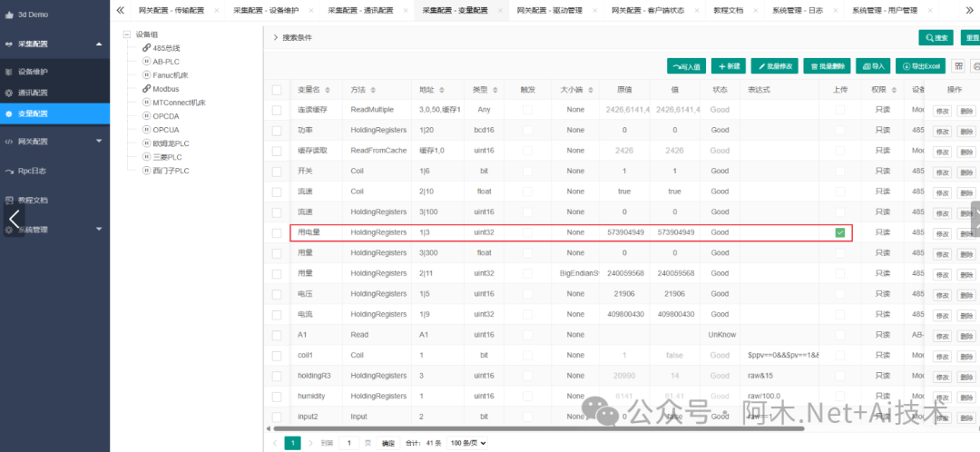Viewport: 980px width, 452px height.
Task: Close the 教程文档 tab
Action: tap(756, 11)
